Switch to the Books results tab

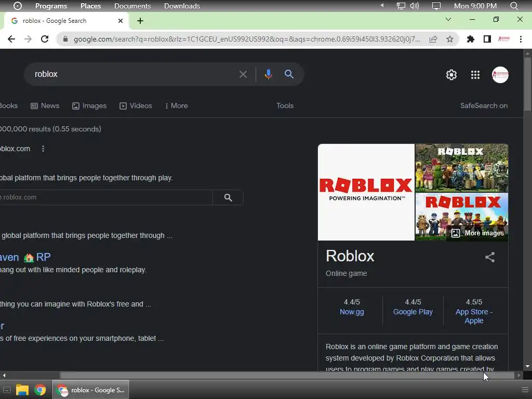click(8, 105)
